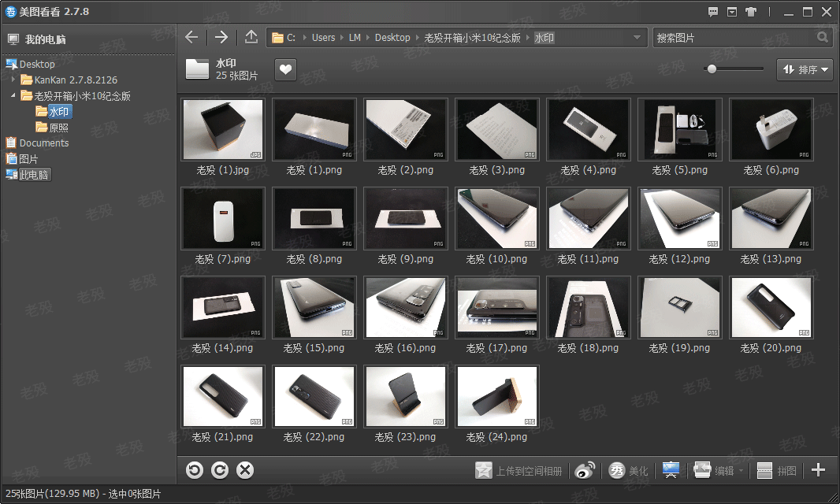This screenshot has height=504, width=840.
Task: Click status bar text 25张图片(129.95 MB)
Action: click(53, 494)
